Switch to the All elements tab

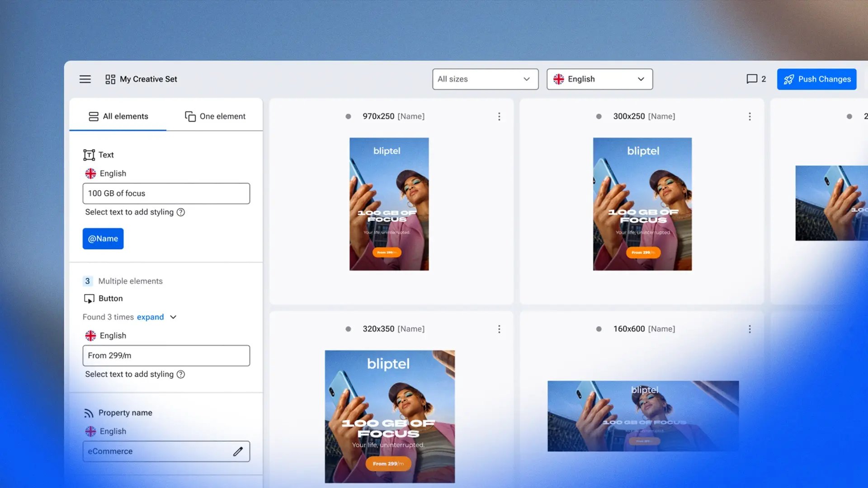(x=118, y=117)
